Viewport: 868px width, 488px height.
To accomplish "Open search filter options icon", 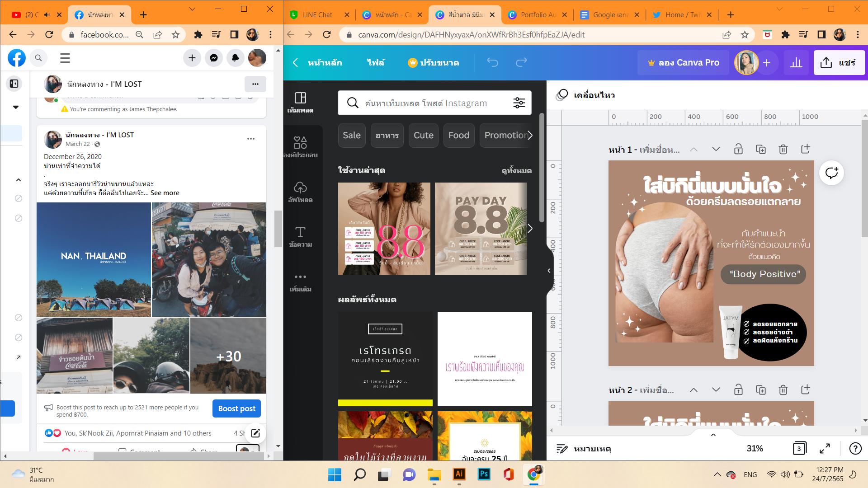I will coord(519,103).
